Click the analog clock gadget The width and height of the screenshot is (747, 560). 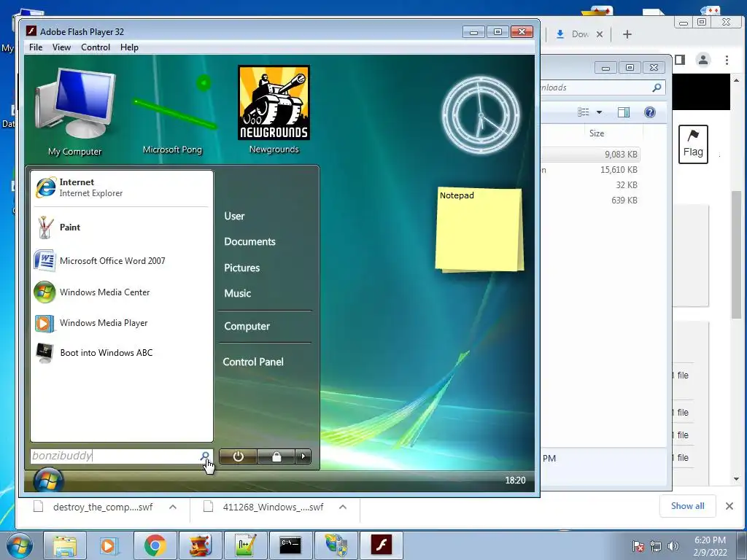481,116
